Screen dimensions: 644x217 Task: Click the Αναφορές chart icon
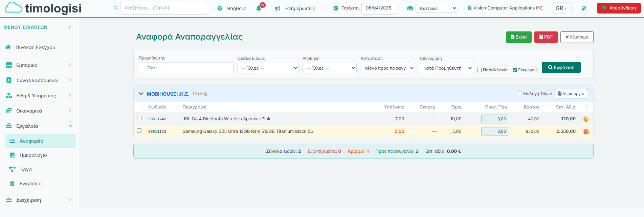pos(12,141)
